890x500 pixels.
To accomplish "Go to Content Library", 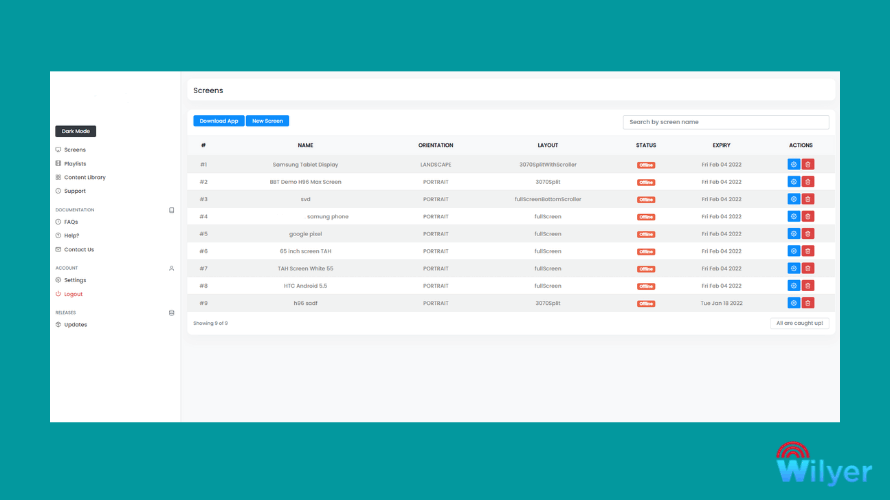I will [85, 177].
